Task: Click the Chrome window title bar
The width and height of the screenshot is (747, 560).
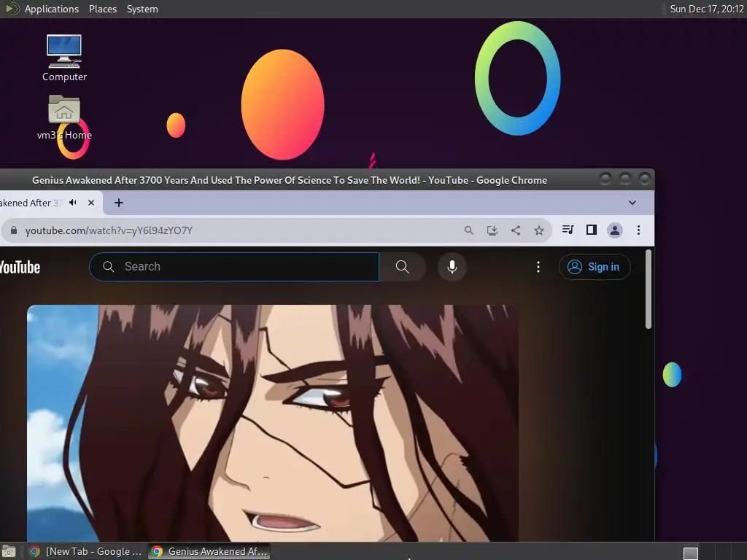Action: click(x=289, y=180)
